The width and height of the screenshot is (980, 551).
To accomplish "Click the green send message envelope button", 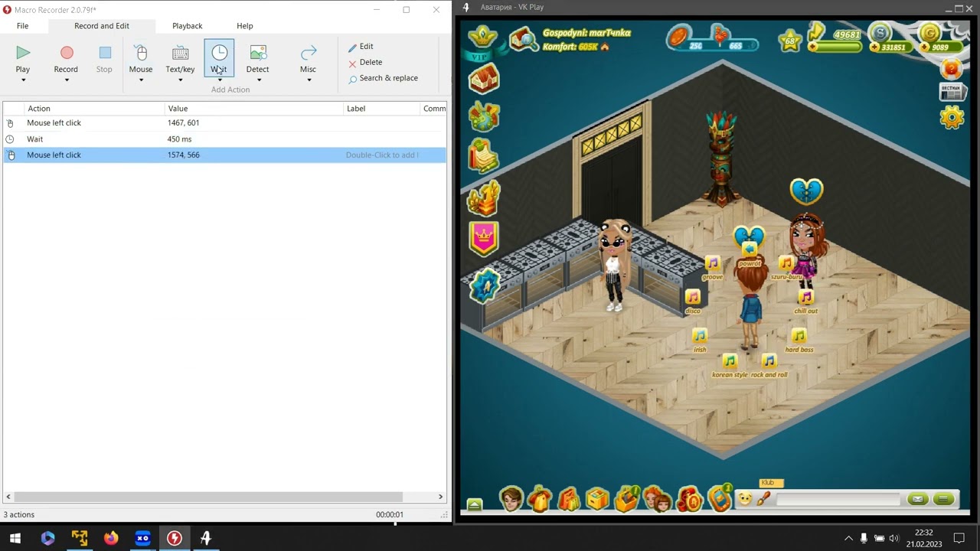I will pos(917,499).
